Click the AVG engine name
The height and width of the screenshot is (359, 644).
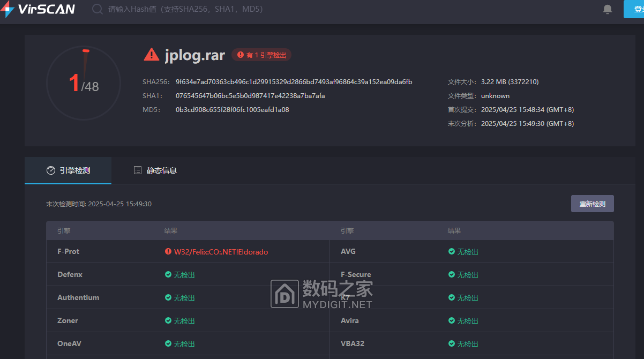[x=348, y=251]
